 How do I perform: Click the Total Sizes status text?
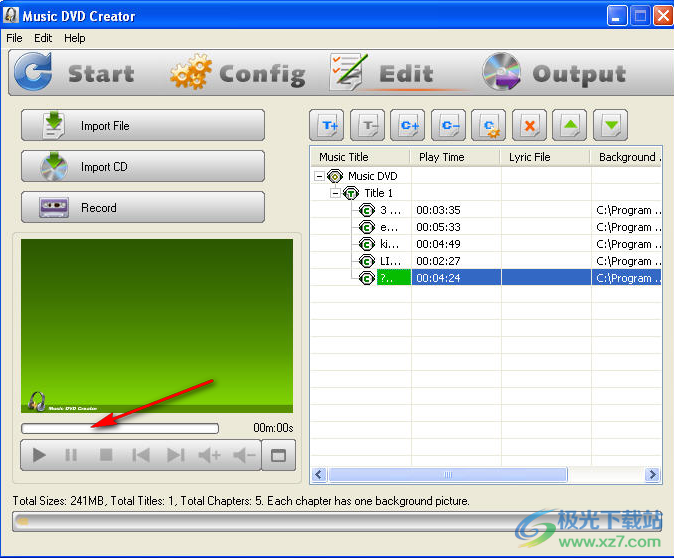tap(241, 501)
